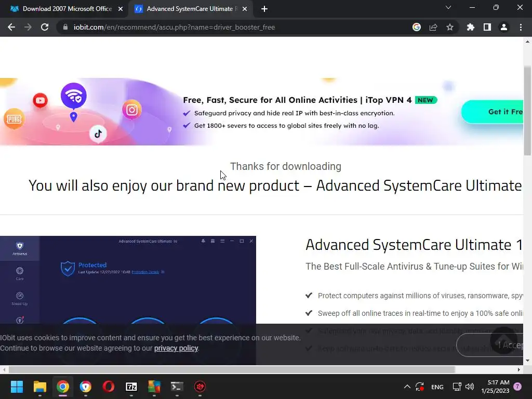Open the Chrome profile menu
Screen dimensions: 532x399
(504, 27)
